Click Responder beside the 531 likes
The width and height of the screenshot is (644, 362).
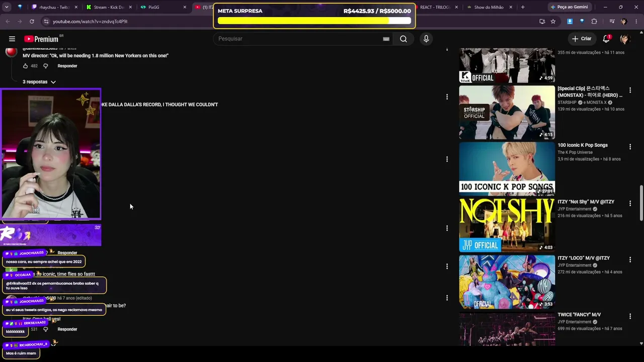(x=67, y=329)
